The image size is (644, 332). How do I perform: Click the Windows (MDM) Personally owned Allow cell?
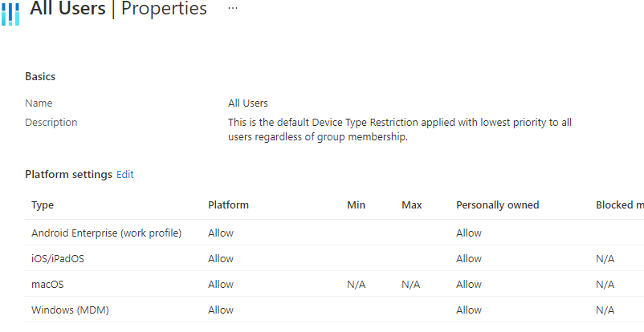click(469, 310)
